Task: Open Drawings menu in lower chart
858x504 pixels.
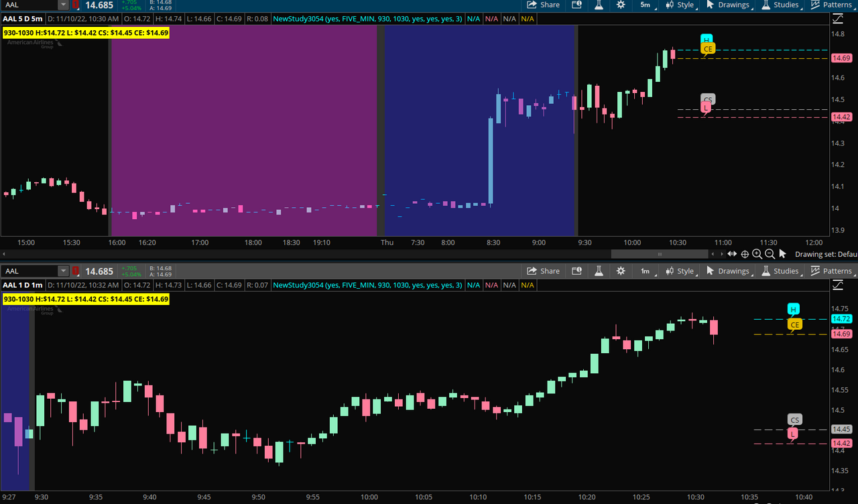Action: pyautogui.click(x=728, y=271)
